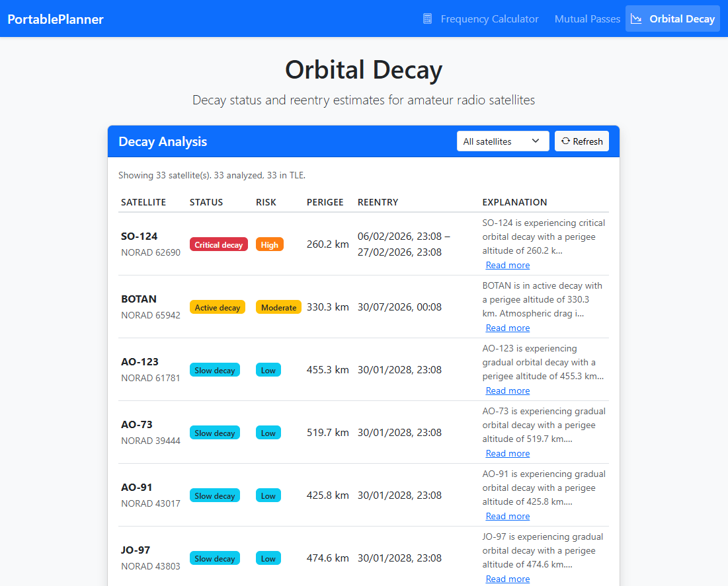This screenshot has height=586, width=728.
Task: Read more about AO-123 decay
Action: click(x=507, y=390)
